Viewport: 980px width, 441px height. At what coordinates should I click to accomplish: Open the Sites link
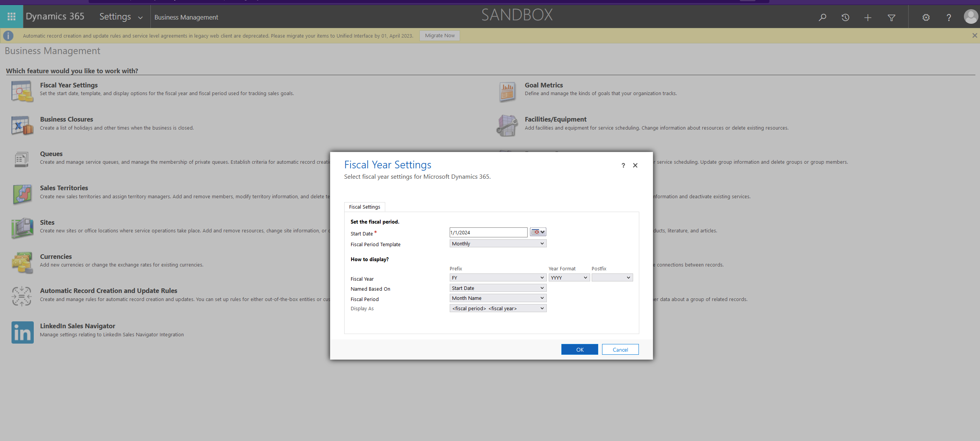tap(47, 222)
